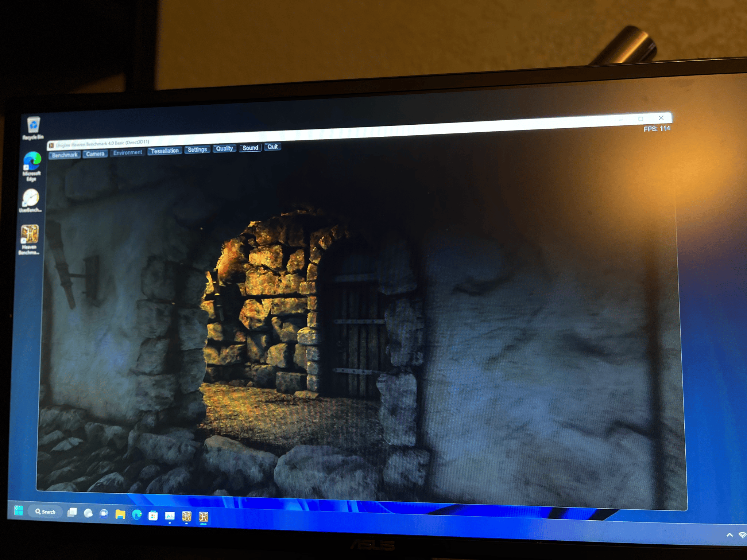Expand the hidden system tray icons chevron
The width and height of the screenshot is (747, 560).
(x=729, y=535)
